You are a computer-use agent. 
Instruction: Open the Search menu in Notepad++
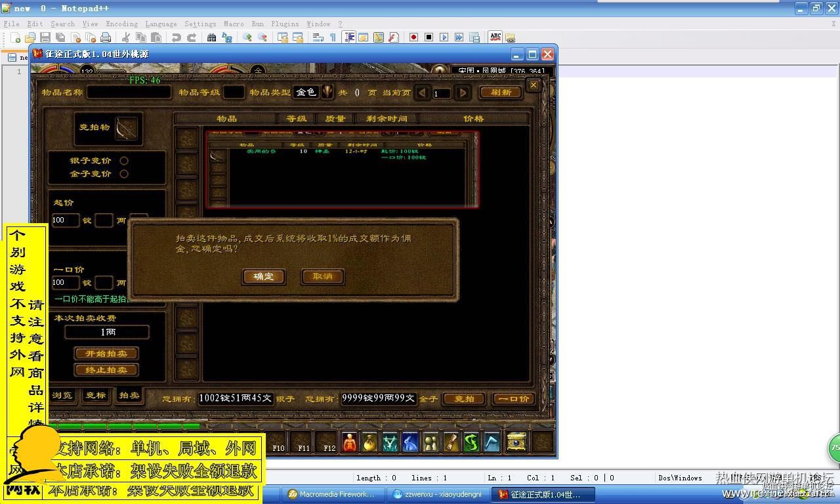(x=62, y=24)
